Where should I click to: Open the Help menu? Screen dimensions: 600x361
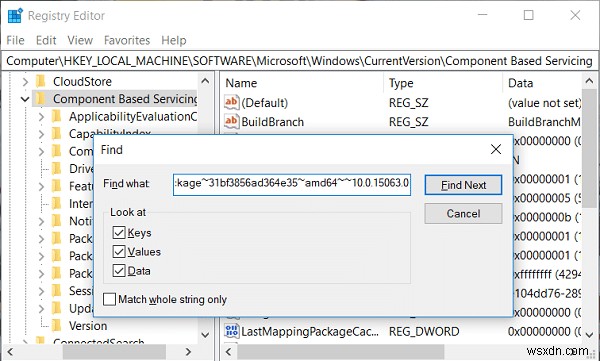point(174,40)
